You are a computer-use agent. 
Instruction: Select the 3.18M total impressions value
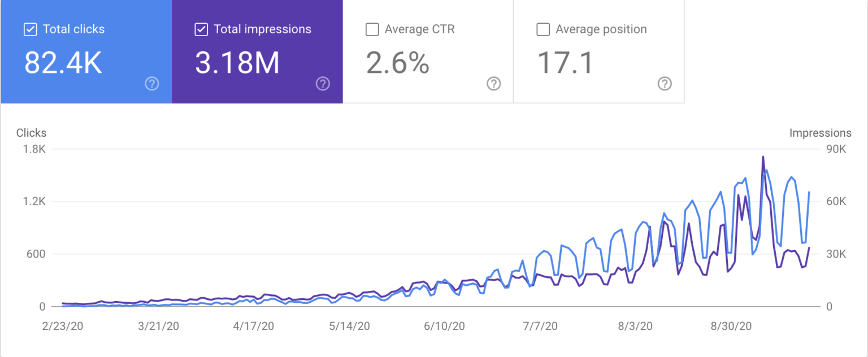(x=237, y=63)
